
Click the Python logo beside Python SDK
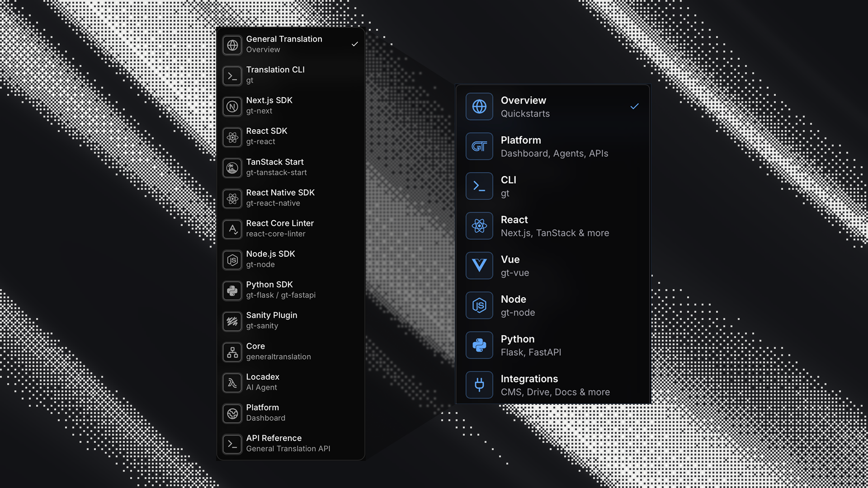pos(232,291)
